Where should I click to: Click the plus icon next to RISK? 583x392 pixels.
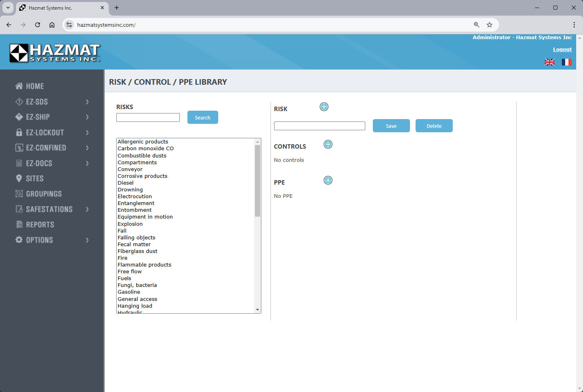[x=324, y=107]
